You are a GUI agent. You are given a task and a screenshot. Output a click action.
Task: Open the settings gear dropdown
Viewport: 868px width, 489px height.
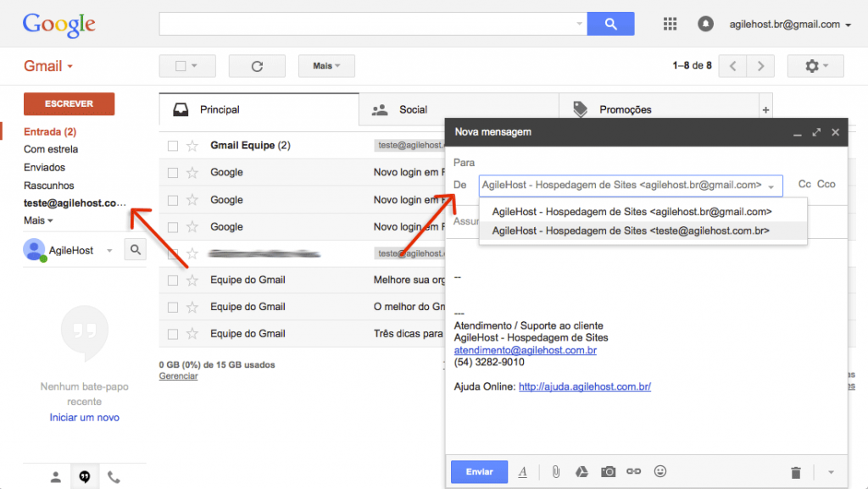click(816, 66)
